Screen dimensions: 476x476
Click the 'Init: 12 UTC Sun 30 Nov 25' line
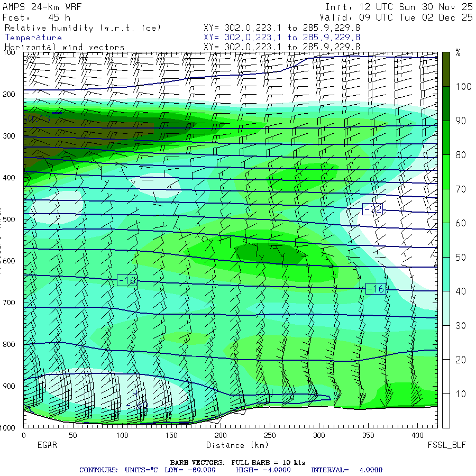click(399, 7)
